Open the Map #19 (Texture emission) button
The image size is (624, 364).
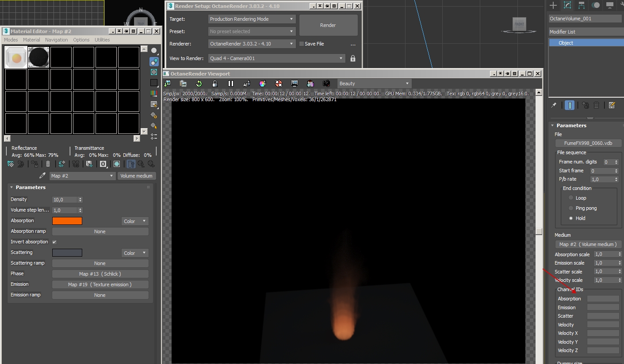pos(100,284)
